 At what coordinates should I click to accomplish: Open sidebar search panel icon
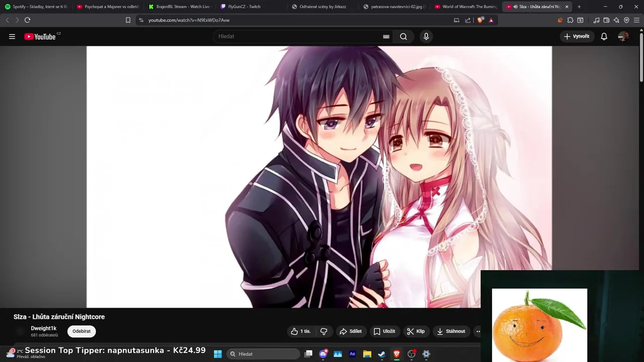580,20
